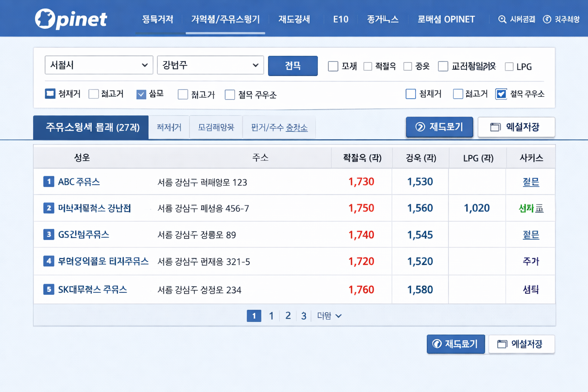Click the 전믹 search button
Screen dimensions: 588x392
click(293, 66)
